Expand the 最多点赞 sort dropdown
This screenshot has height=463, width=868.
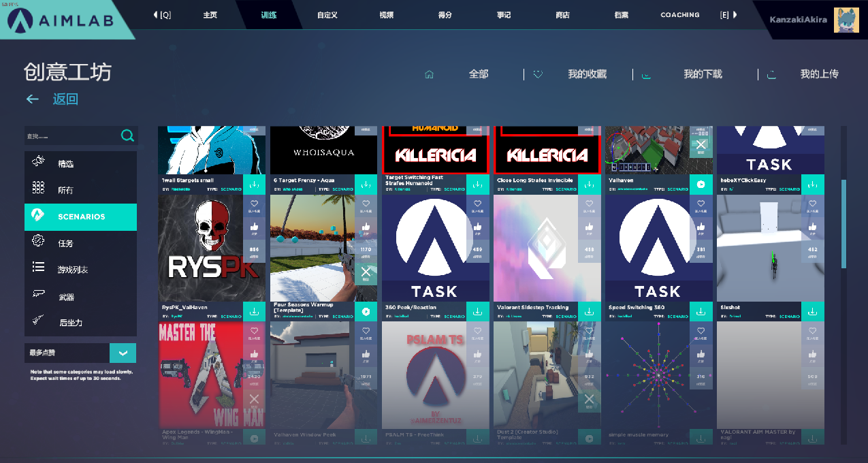pos(123,353)
